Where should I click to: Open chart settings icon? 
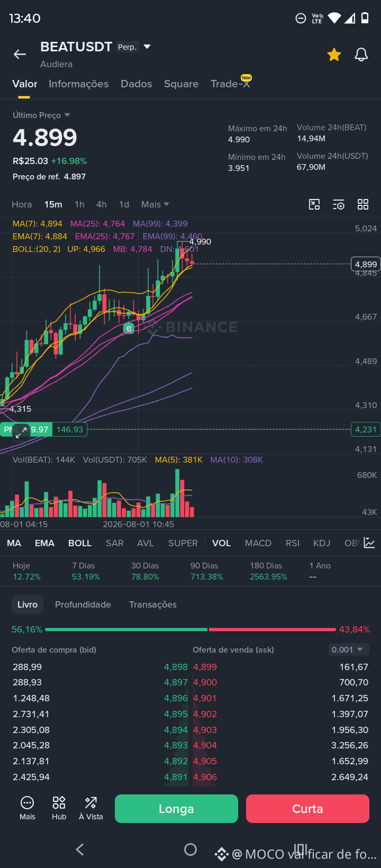[x=339, y=204]
